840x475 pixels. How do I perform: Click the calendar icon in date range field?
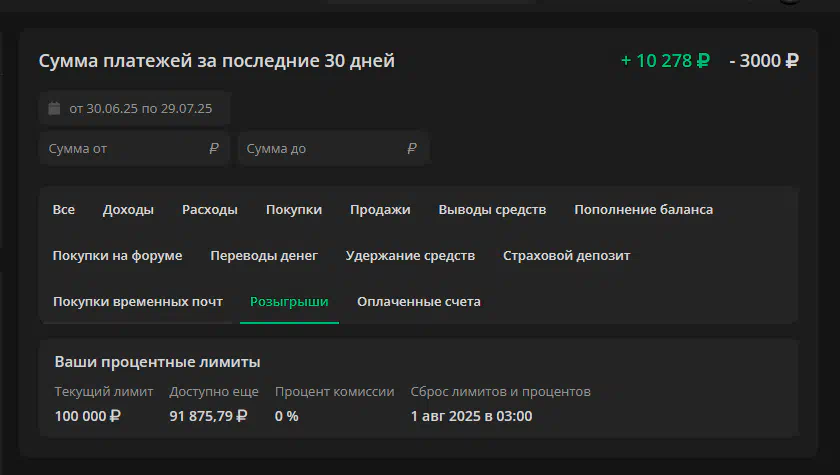(x=54, y=108)
